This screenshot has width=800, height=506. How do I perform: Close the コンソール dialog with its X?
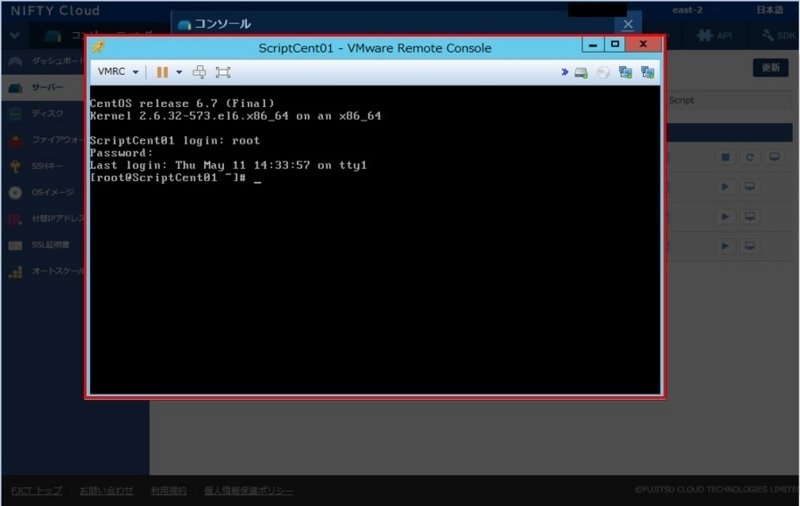[x=627, y=23]
